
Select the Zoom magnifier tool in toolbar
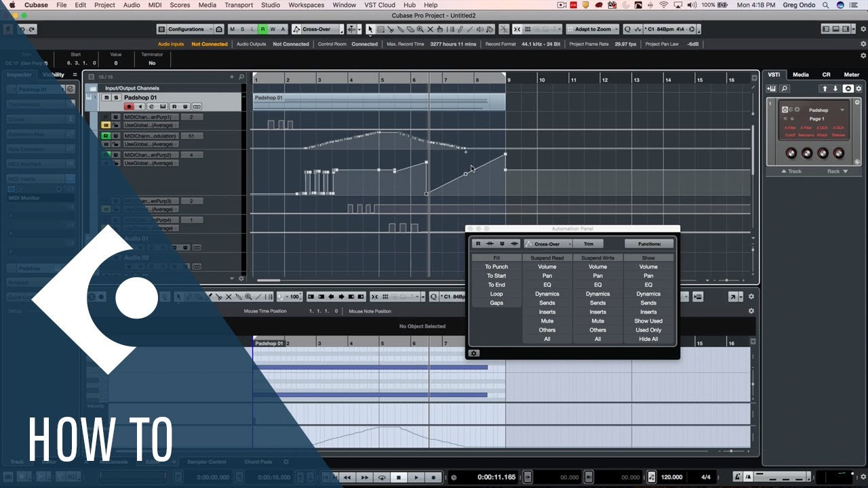tap(420, 29)
